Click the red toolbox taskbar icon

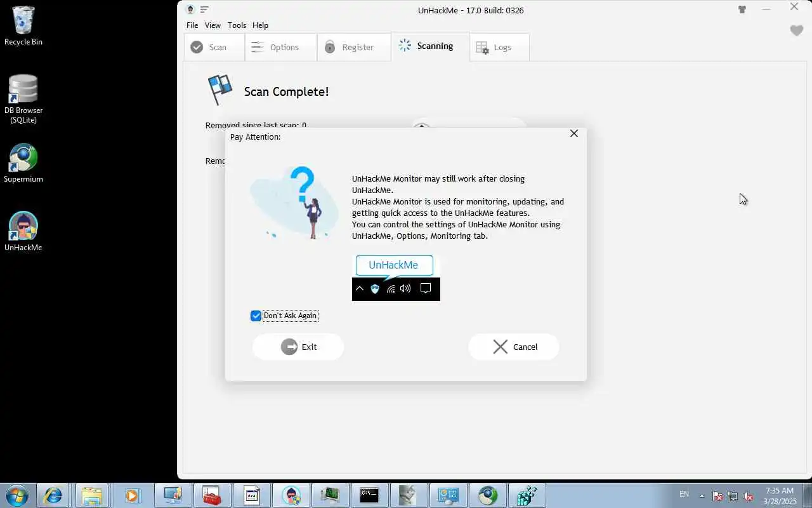coord(212,495)
